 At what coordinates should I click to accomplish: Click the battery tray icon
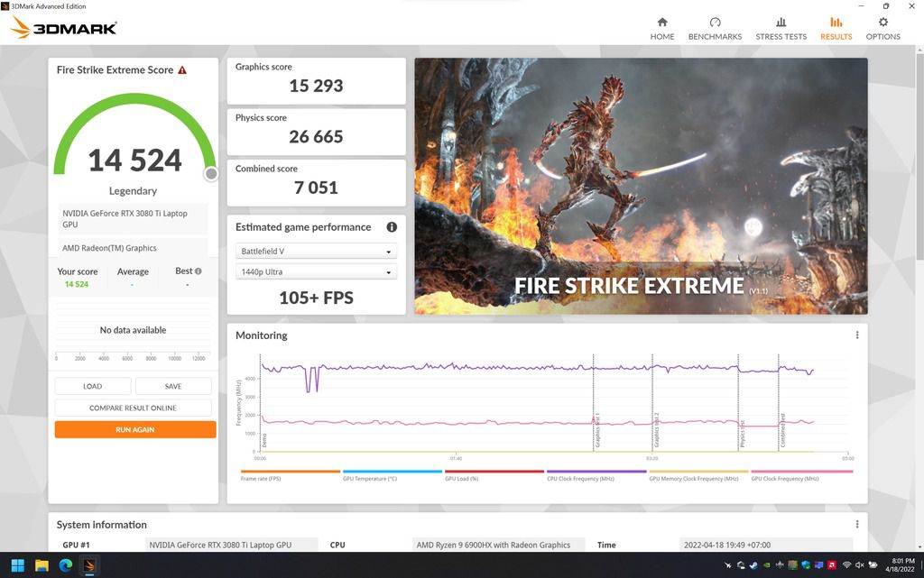(x=873, y=565)
